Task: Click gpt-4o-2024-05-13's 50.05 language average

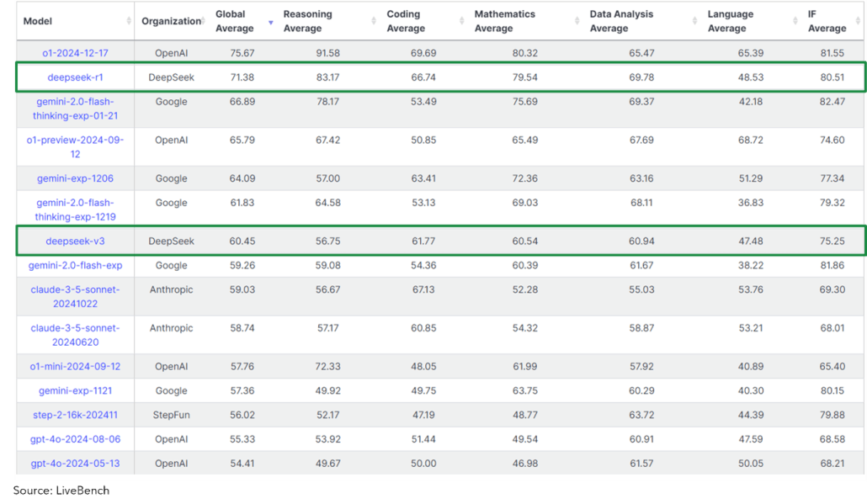Action: (x=751, y=464)
